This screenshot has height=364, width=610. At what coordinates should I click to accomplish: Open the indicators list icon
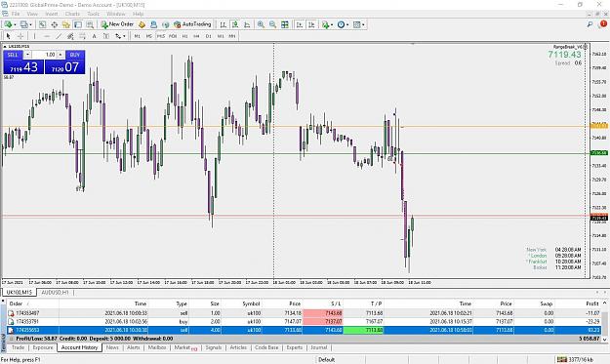(x=325, y=24)
